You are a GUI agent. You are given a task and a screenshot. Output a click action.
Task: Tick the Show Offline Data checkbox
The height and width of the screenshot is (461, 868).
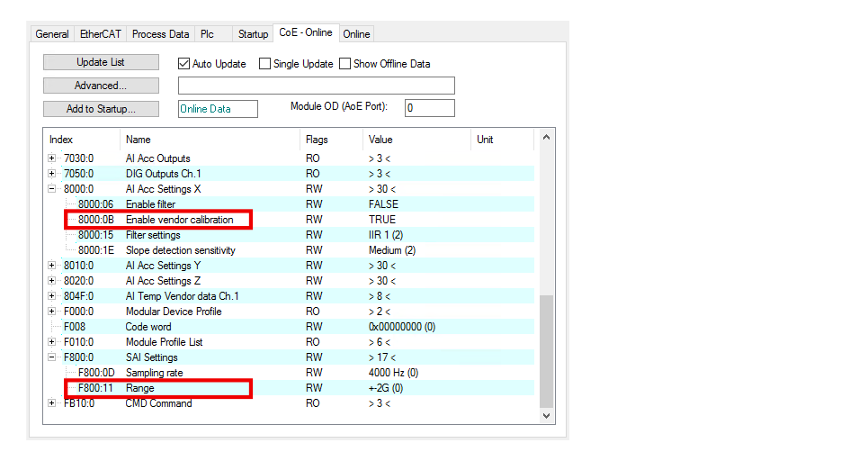tap(345, 64)
